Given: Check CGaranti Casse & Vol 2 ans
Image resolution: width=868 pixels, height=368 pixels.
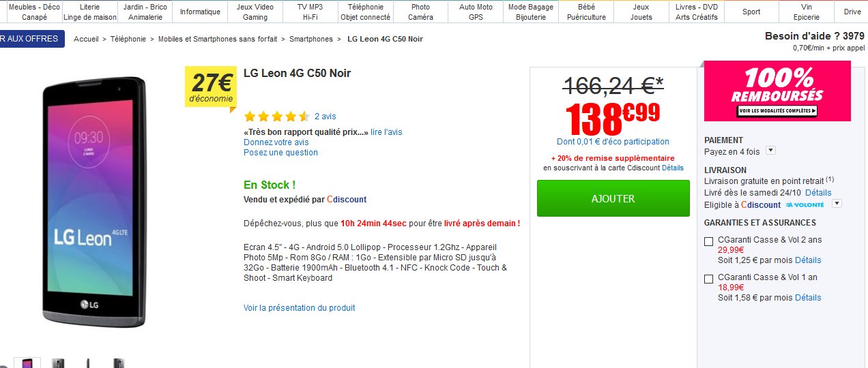Looking at the screenshot, I should [708, 241].
